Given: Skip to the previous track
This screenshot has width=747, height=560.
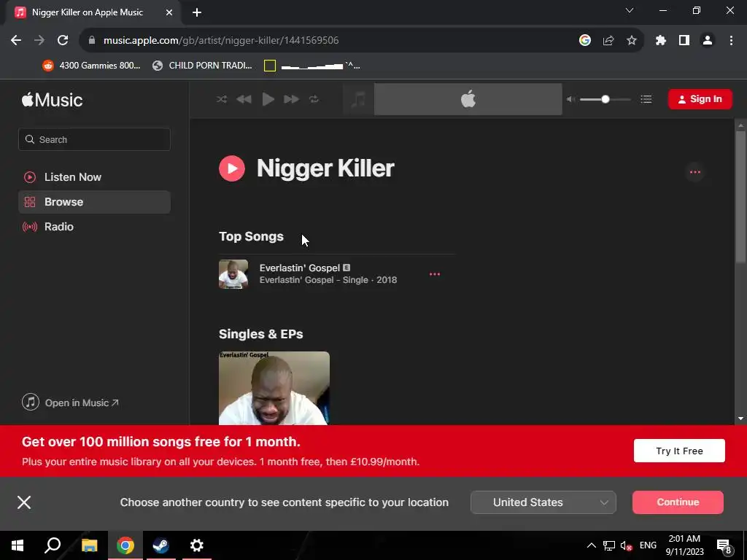Looking at the screenshot, I should coord(244,99).
